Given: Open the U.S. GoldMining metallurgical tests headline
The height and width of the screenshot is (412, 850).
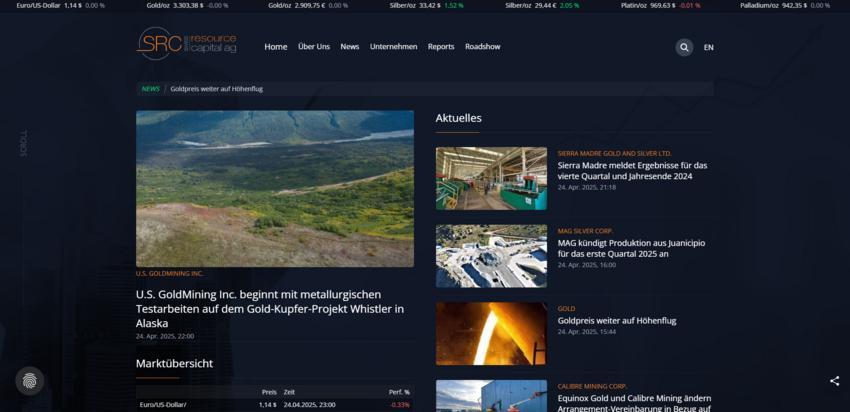Looking at the screenshot, I should tap(270, 309).
